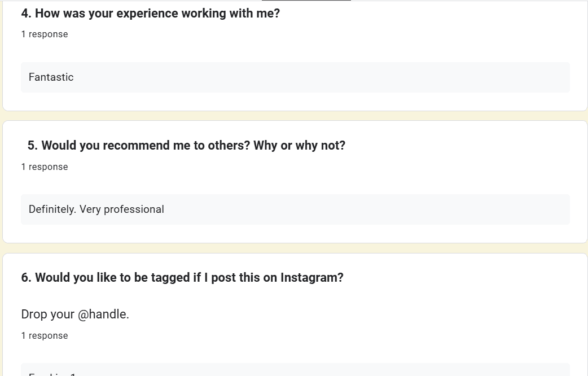Select the "Fantastic" answer text
The height and width of the screenshot is (376, 588).
pyautogui.click(x=51, y=77)
